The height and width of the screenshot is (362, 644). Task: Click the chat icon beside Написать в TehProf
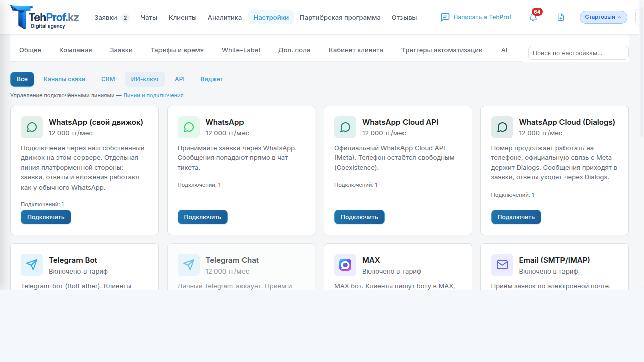[445, 17]
